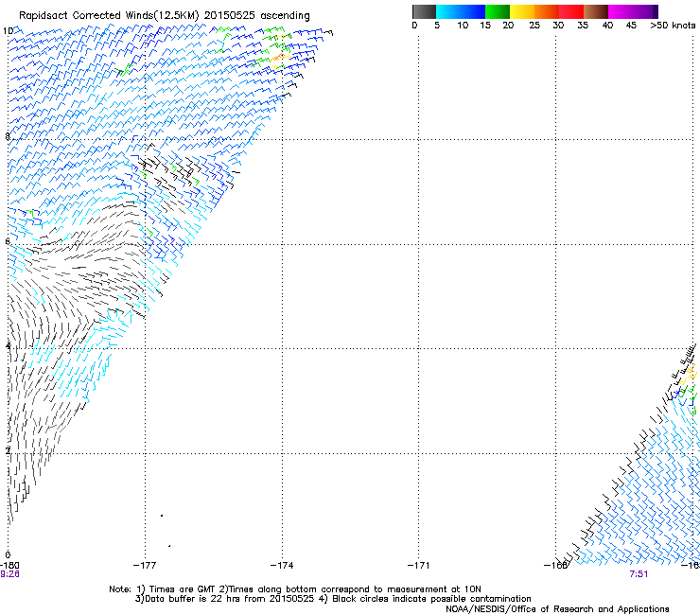The width and height of the screenshot is (700, 615).
Task: Click the yellow wind barbs in right swath near 4N
Action: click(689, 373)
